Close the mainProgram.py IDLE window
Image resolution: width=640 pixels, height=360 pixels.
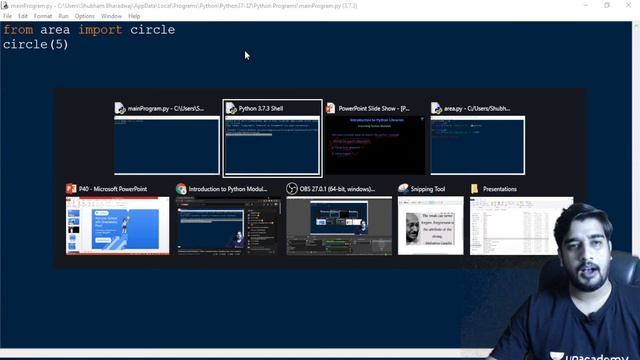[x=629, y=5]
